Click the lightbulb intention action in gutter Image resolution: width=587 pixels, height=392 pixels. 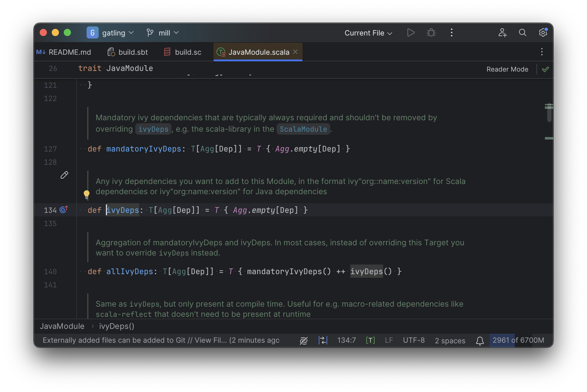(87, 194)
